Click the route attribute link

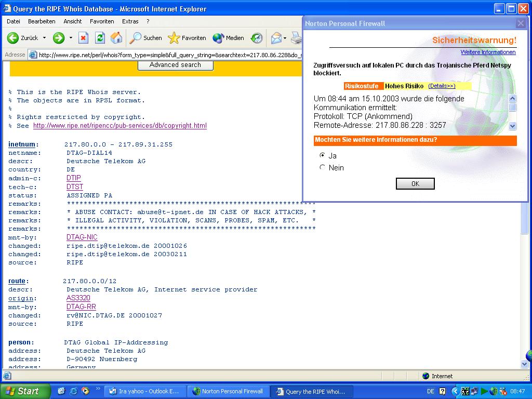pyautogui.click(x=17, y=281)
